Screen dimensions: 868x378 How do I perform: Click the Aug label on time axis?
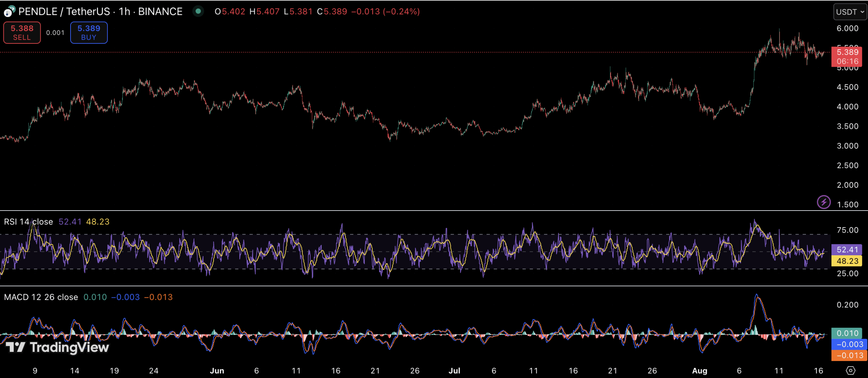[699, 371]
